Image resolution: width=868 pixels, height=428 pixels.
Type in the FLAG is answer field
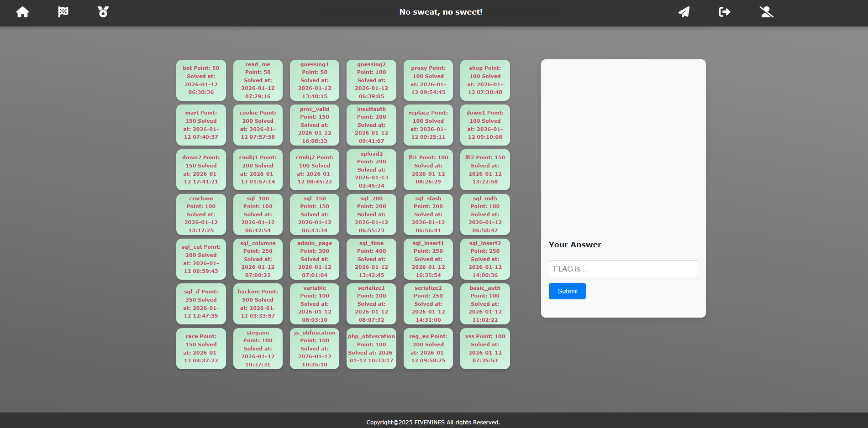point(623,269)
